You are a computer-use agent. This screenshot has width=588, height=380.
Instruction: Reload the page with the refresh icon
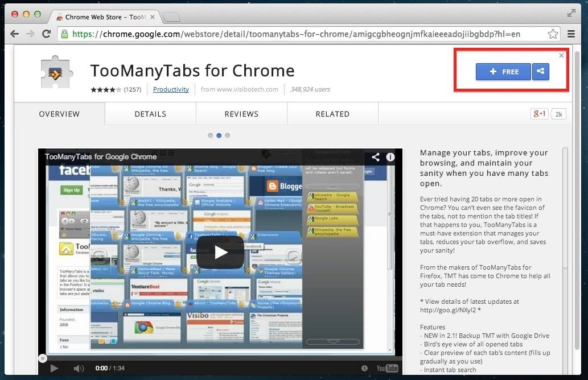46,34
